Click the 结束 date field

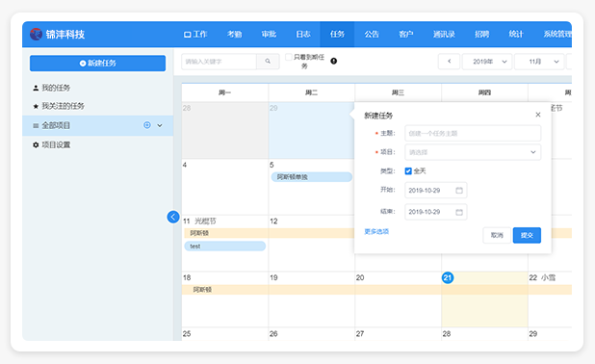coord(435,212)
